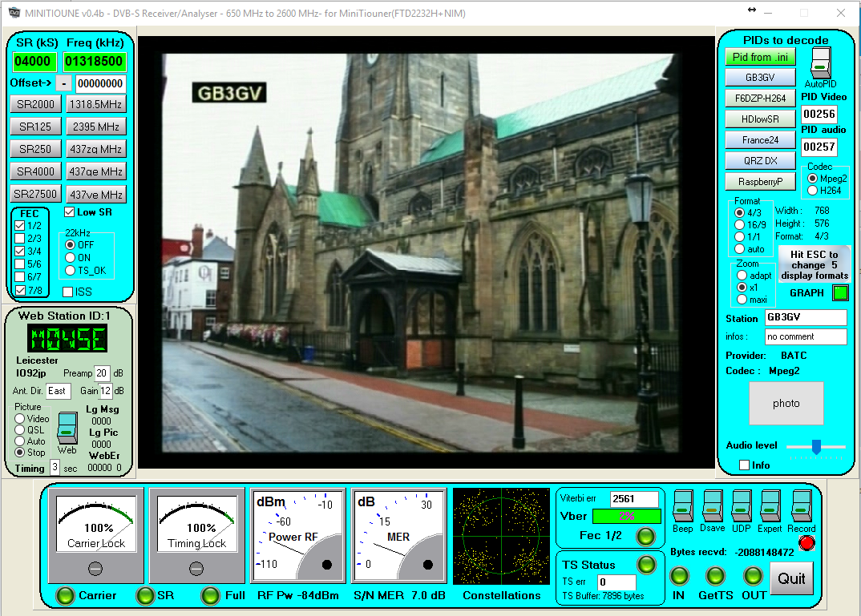
Task: Flip the Web station switch
Action: tap(67, 427)
